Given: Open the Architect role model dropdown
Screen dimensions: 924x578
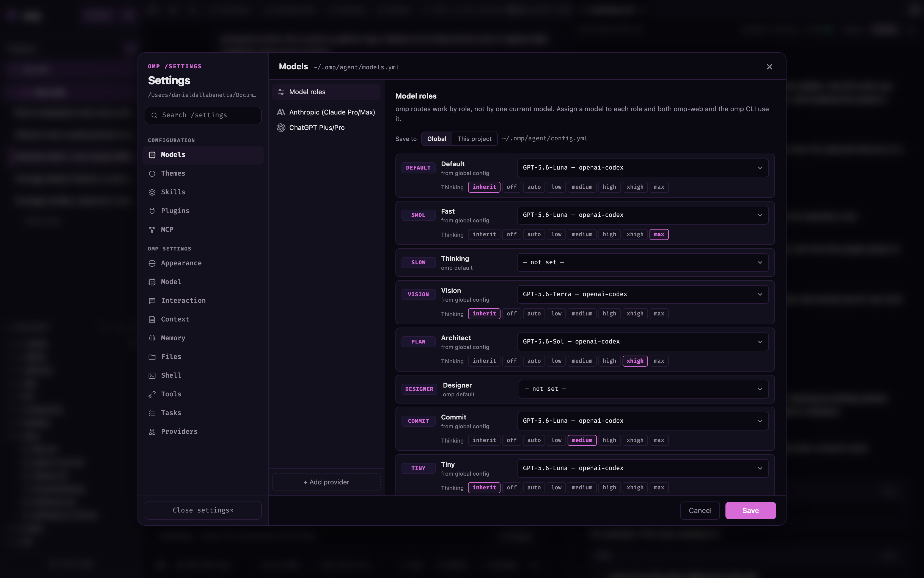Looking at the screenshot, I should coord(643,342).
